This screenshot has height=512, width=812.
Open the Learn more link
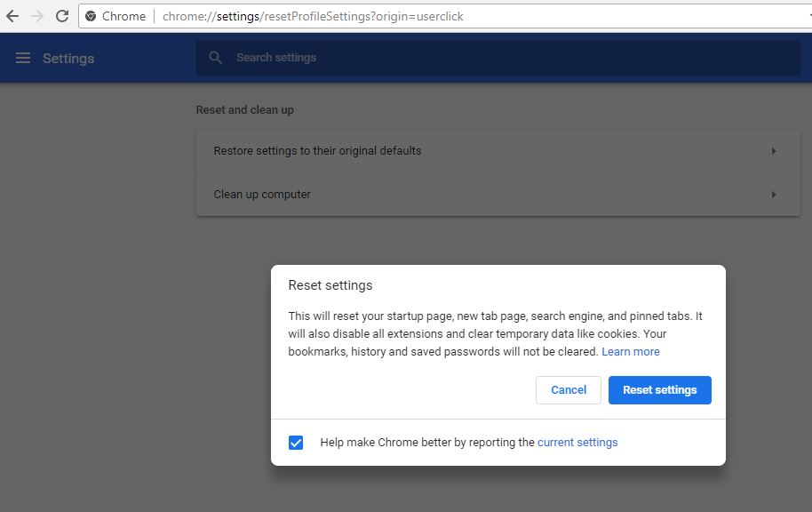click(x=630, y=351)
